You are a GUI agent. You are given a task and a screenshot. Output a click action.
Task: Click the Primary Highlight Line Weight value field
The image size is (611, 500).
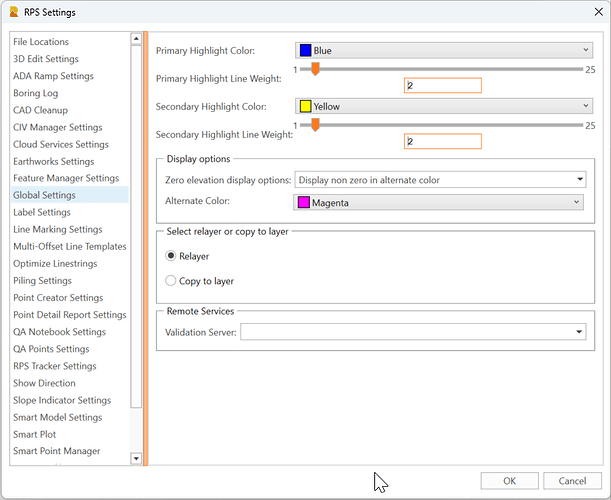443,86
